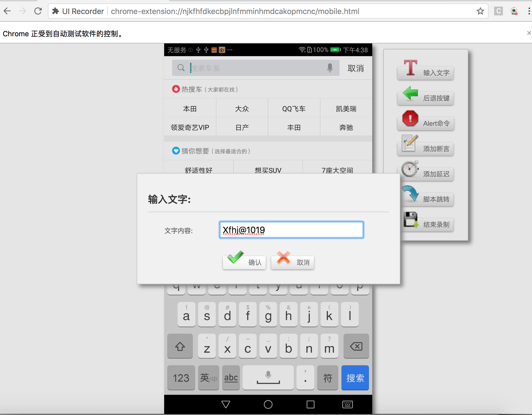532x415 pixels.
Task: Click the 文字内容 text input field
Action: point(291,230)
